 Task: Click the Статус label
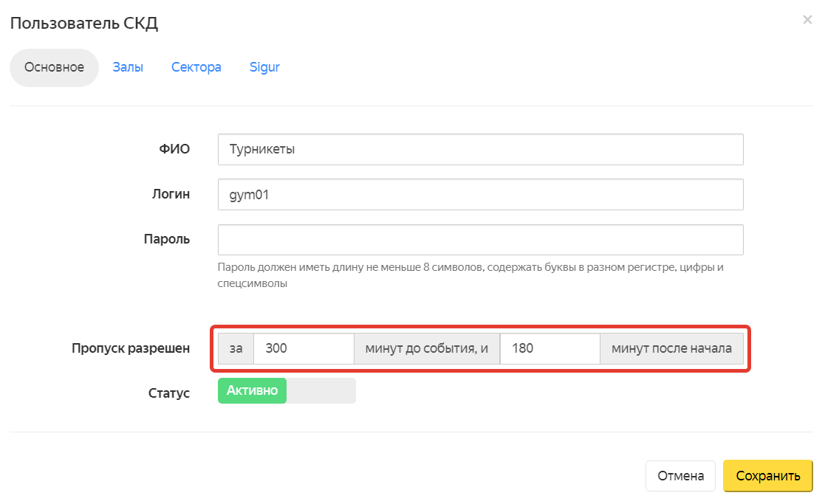tap(169, 393)
